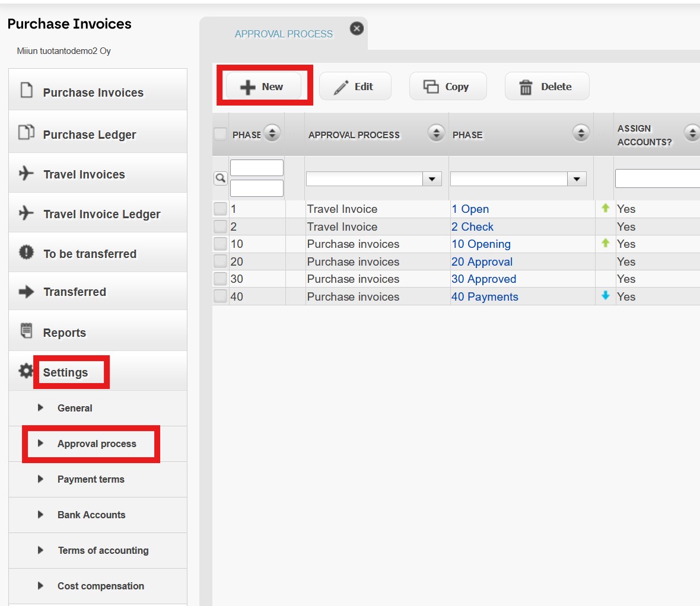Sort by the APPROVAL PROCESS column
The height and width of the screenshot is (606, 700).
point(436,133)
